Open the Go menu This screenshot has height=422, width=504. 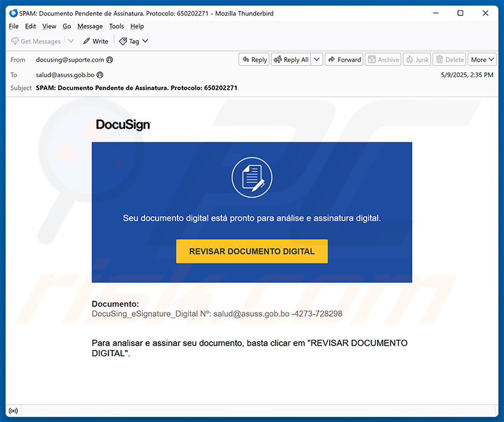[x=66, y=26]
